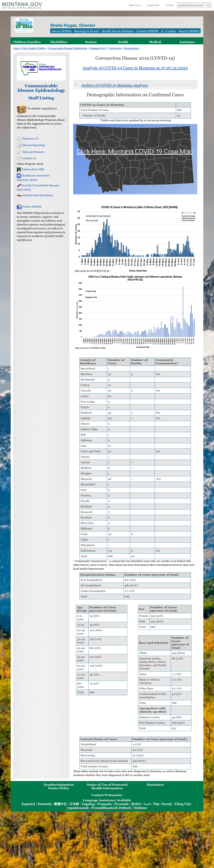Click the Disease Reporting notepad icon
The width and height of the screenshot is (214, 868).
19,145
